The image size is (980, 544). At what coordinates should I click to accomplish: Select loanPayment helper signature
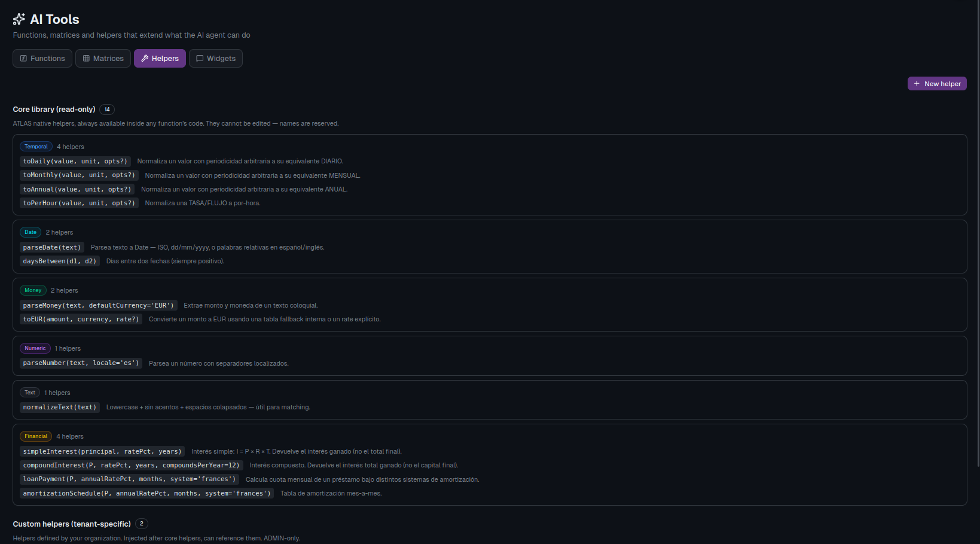pyautogui.click(x=130, y=479)
